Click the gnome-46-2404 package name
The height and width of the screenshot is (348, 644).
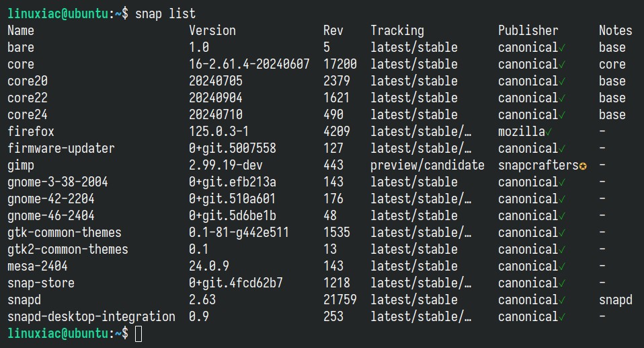51,215
